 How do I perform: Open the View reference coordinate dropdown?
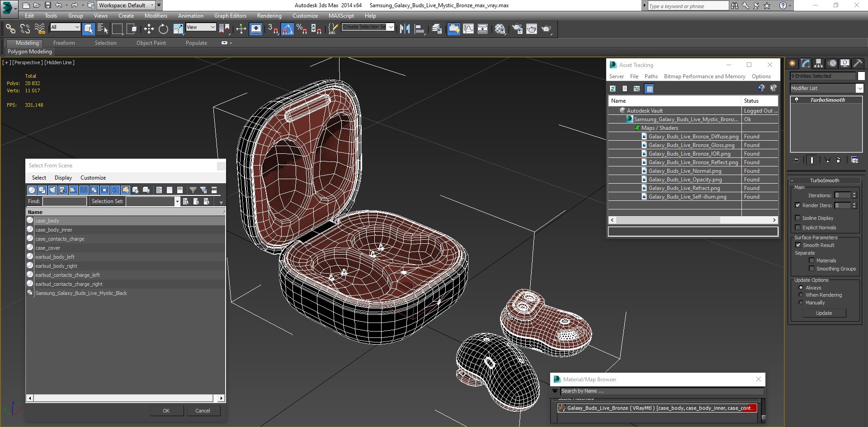click(201, 27)
